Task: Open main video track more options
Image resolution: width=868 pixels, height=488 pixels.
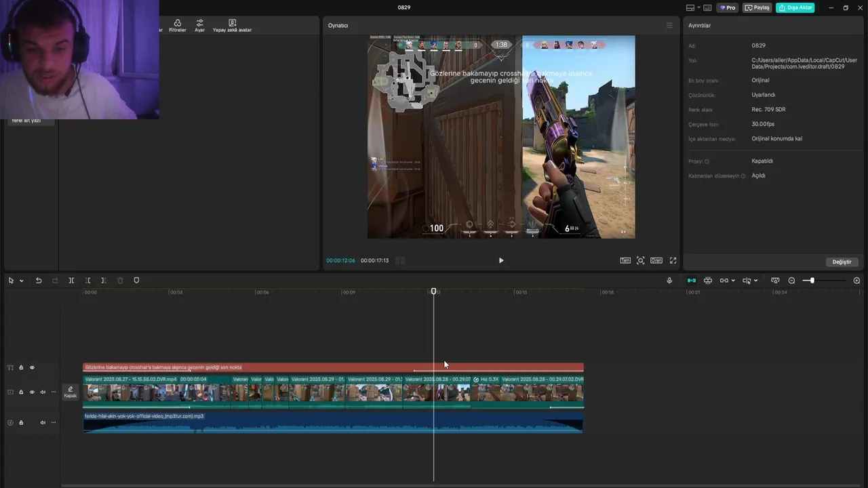Action: point(54,392)
